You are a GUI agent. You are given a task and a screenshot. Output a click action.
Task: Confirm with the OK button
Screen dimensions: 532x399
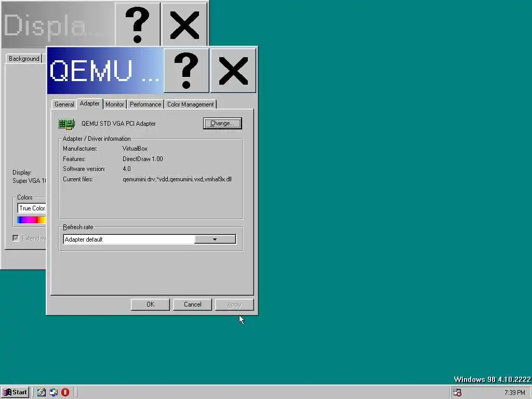point(150,304)
